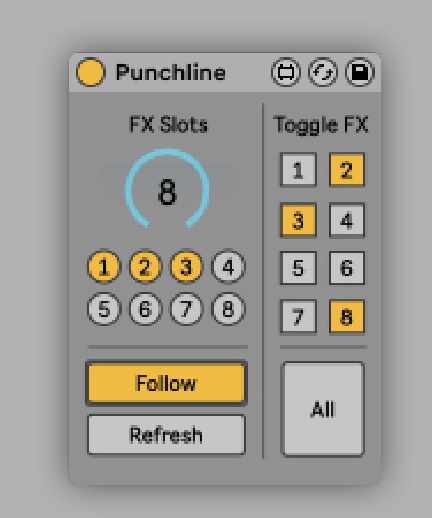Image resolution: width=432 pixels, height=518 pixels.
Task: Select round FX slot 4
Action: (228, 266)
